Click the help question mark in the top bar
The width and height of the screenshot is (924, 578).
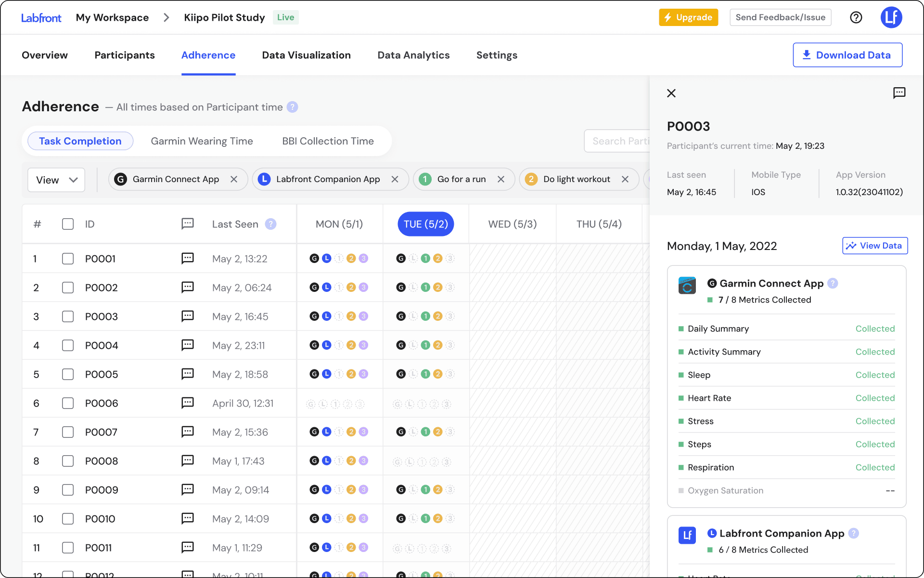pyautogui.click(x=857, y=17)
